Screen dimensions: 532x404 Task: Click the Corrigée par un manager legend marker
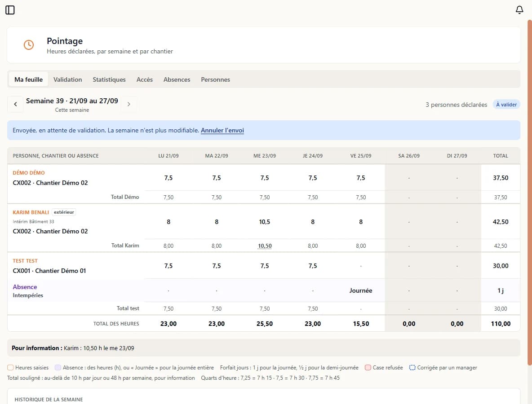click(412, 368)
